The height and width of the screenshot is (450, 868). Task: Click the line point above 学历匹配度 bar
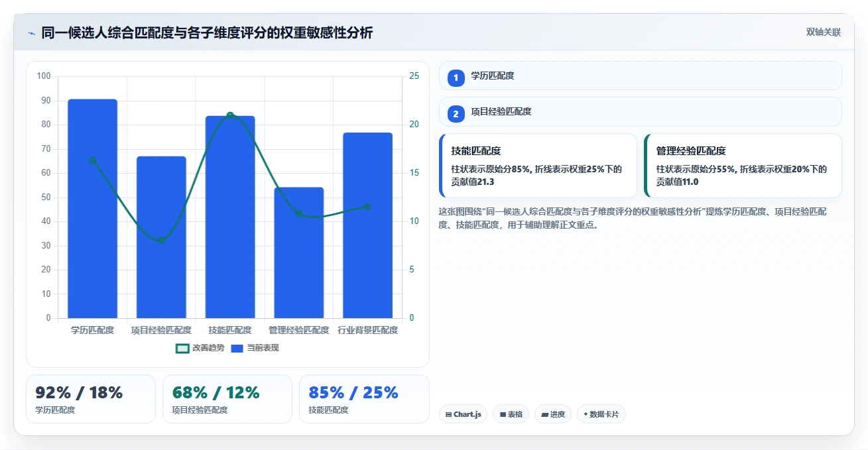(x=93, y=160)
